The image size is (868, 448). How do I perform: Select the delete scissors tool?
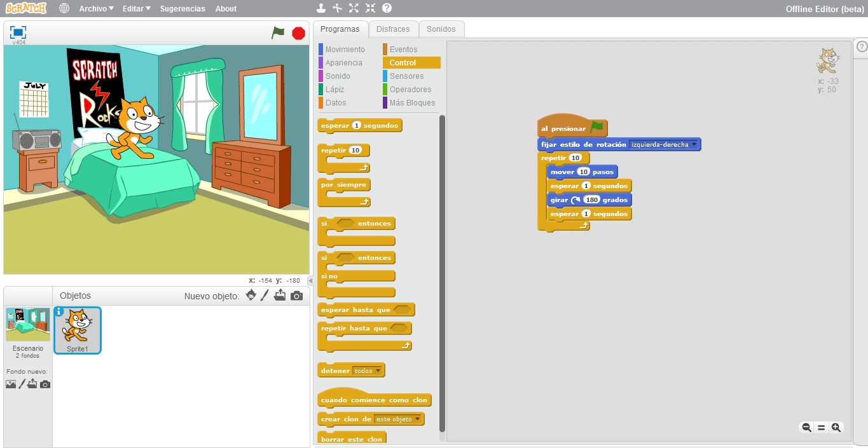[337, 8]
